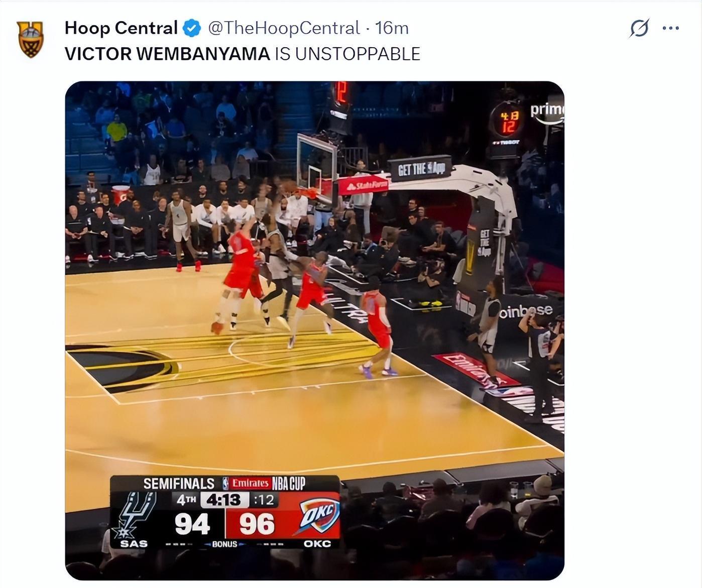Image resolution: width=702 pixels, height=588 pixels.
Task: Open the Grok explain-post icon
Action: tap(639, 28)
